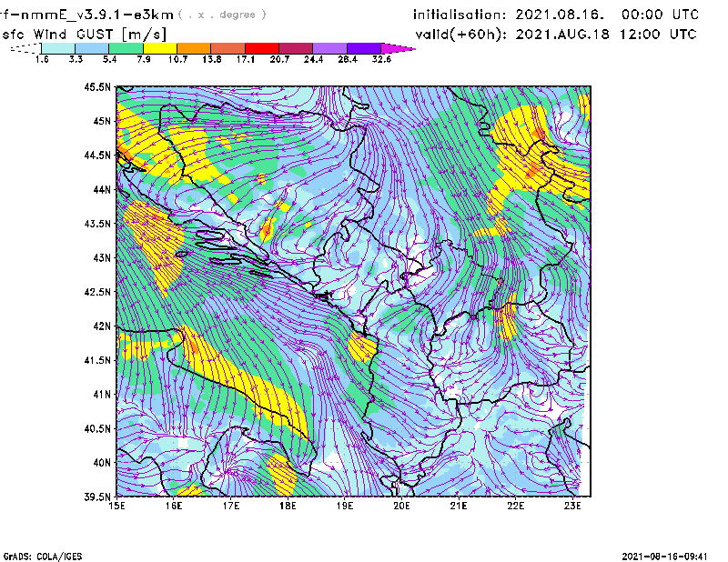Click the 42N latitude label
This screenshot has height=562, width=728.
102,326
